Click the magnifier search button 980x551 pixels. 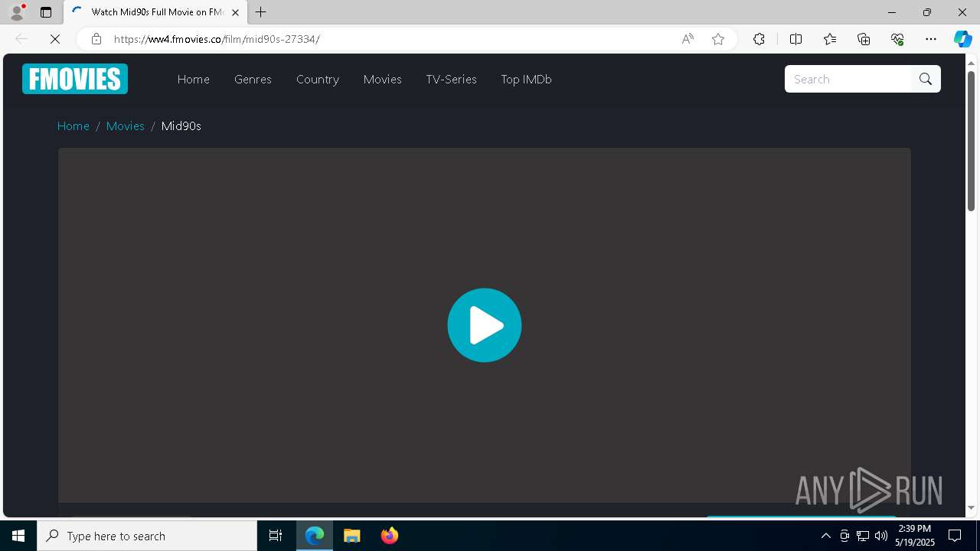tap(926, 79)
